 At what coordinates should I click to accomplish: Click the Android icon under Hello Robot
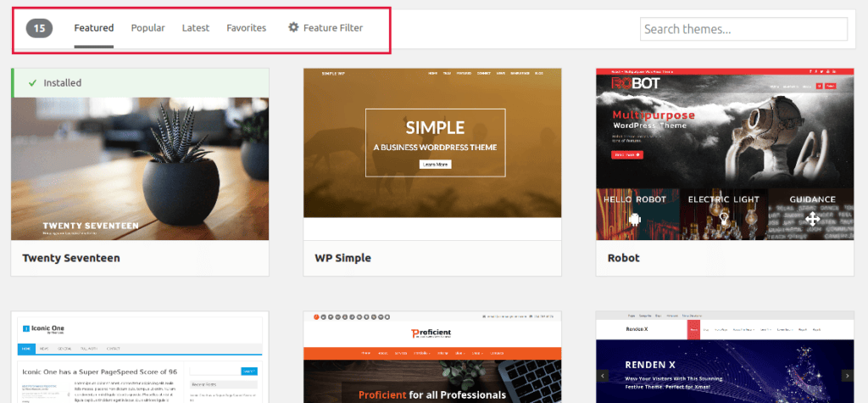click(634, 220)
